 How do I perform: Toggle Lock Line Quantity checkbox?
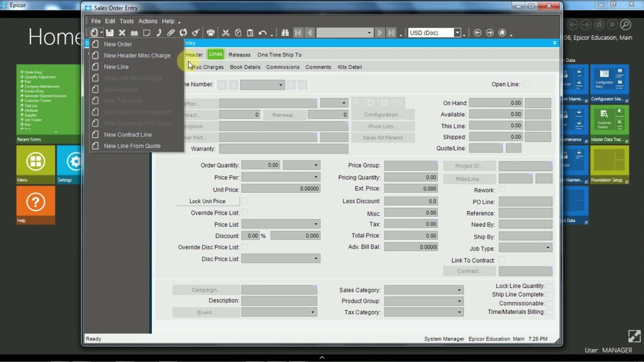[549, 286]
